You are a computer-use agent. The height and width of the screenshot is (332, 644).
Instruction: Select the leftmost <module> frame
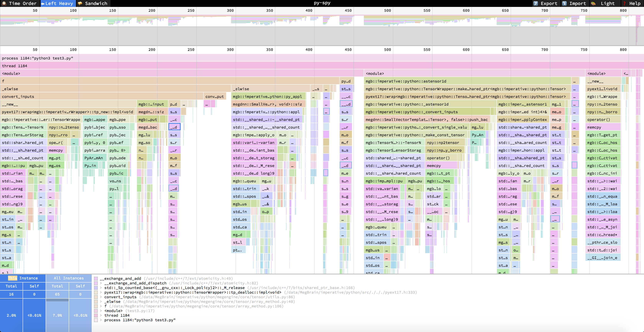pos(182,73)
